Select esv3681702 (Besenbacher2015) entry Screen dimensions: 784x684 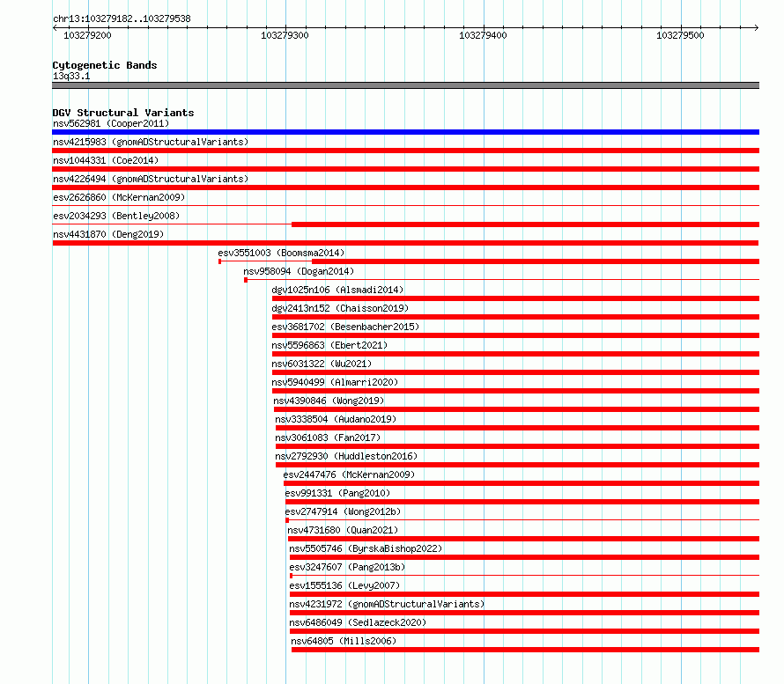pos(345,327)
